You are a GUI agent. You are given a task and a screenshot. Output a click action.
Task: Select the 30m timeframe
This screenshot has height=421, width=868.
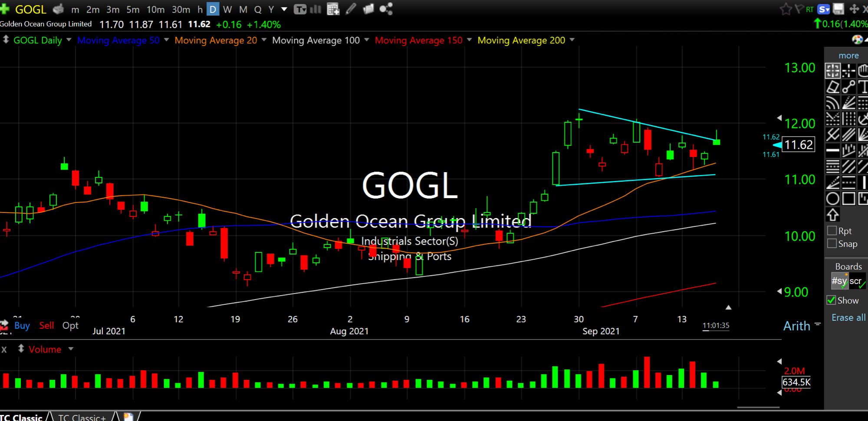click(x=181, y=9)
